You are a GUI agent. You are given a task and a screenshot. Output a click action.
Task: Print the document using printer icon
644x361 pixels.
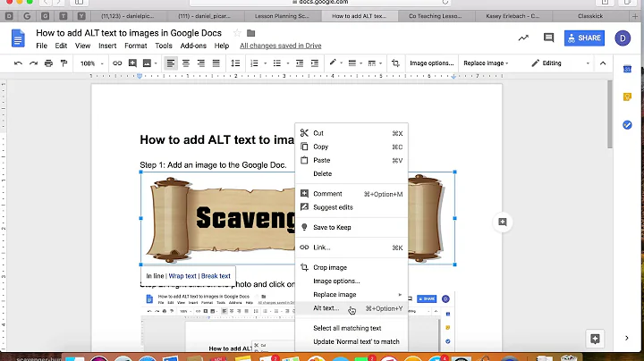(48, 63)
